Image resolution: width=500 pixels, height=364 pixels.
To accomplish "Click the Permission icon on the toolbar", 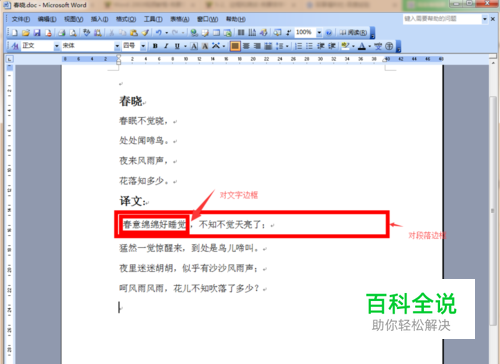I will point(49,33).
